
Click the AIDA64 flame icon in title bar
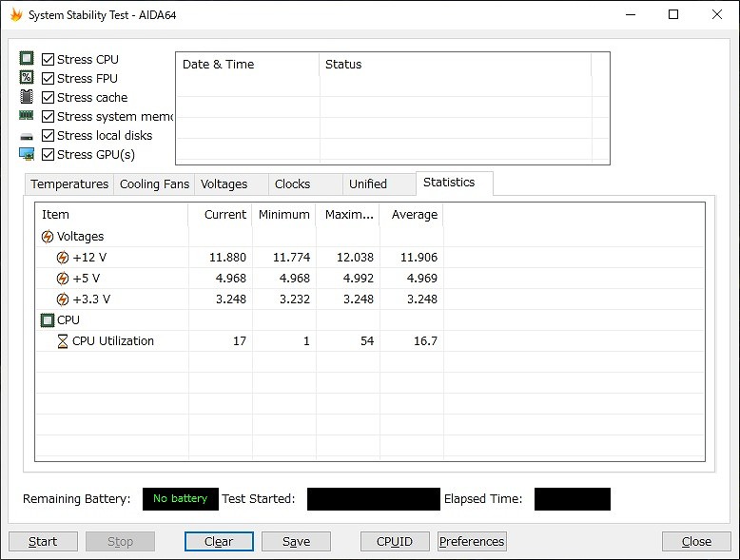pos(15,15)
